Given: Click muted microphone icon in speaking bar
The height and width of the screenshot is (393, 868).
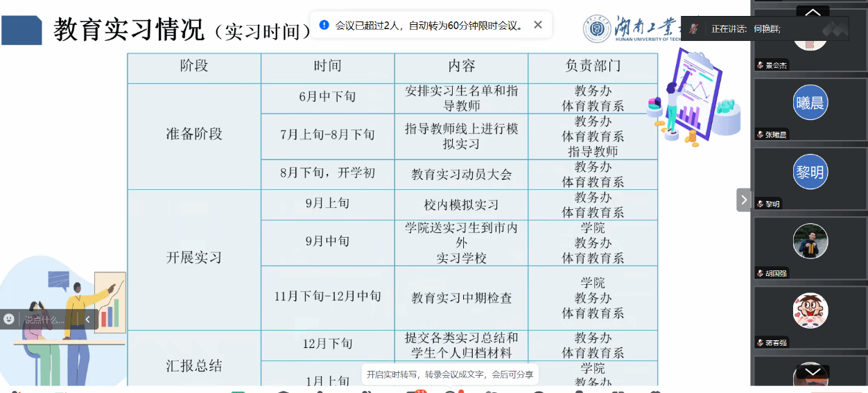Looking at the screenshot, I should pos(694,28).
